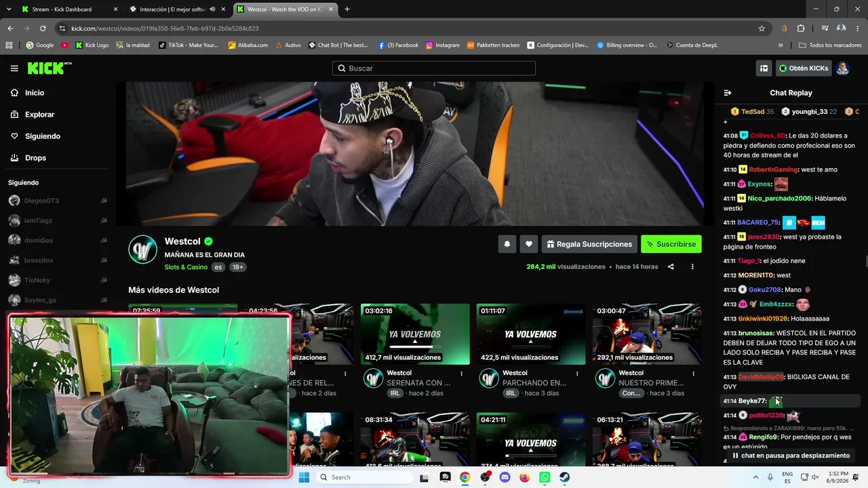Click username brunosisas in chat
The height and width of the screenshot is (488, 868).
[756, 333]
